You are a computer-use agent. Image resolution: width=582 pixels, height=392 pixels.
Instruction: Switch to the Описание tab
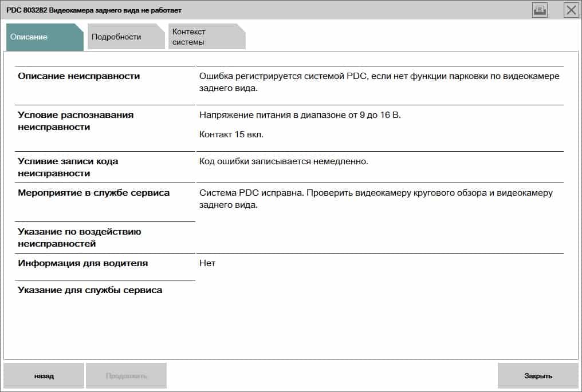[x=45, y=37]
